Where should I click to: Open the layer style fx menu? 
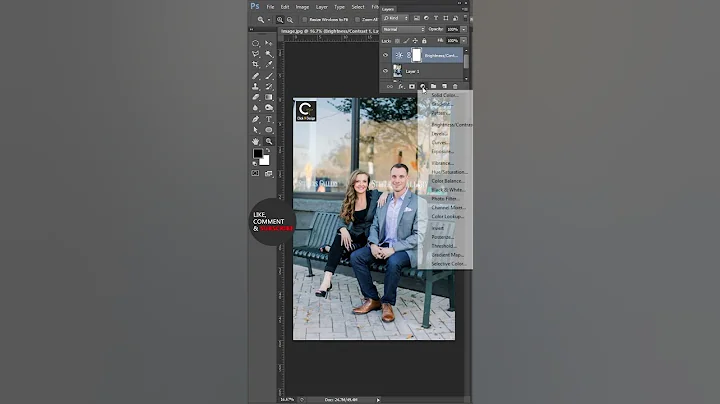[x=401, y=86]
